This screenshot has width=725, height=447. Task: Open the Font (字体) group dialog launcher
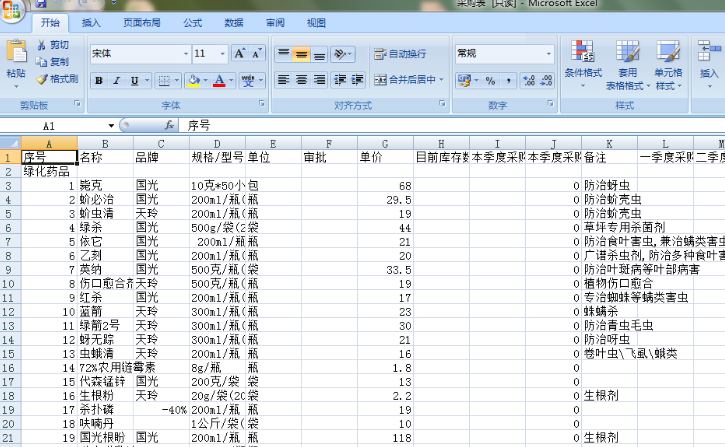(x=262, y=104)
